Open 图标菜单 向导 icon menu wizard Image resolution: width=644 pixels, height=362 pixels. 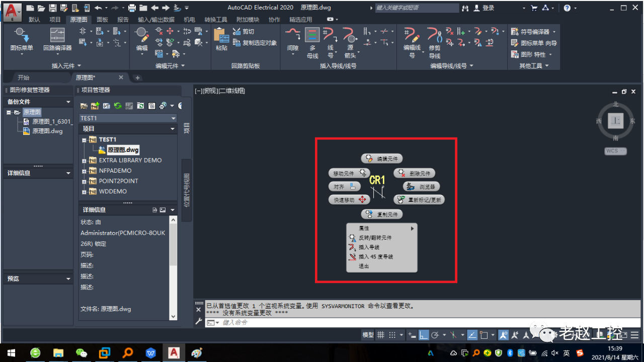534,43
